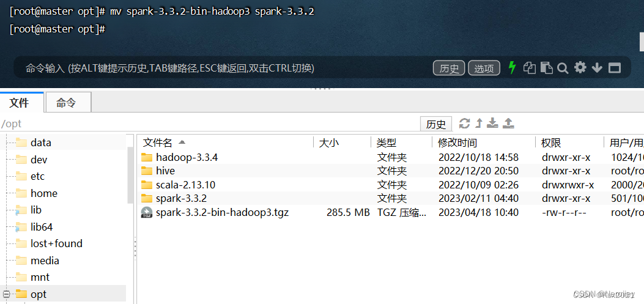The height and width of the screenshot is (304, 644).
Task: Open terminal search with magnifier icon
Action: [562, 68]
